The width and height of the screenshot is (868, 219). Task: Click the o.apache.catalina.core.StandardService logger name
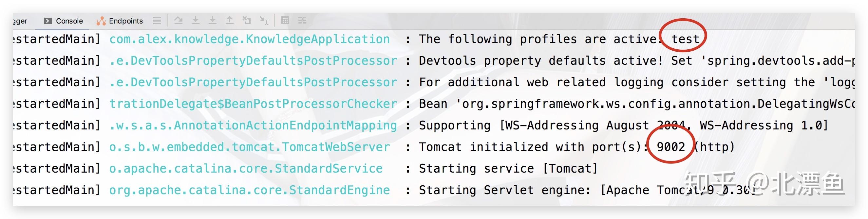pos(246,169)
